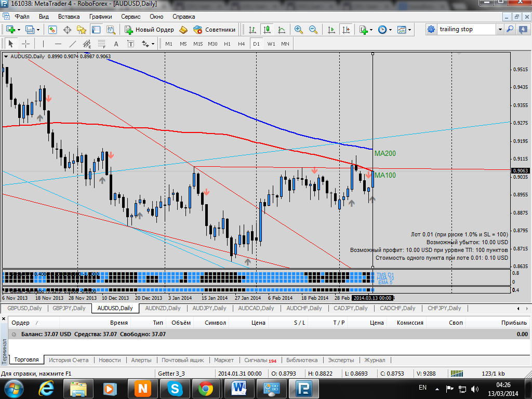Expand the periodicity clock dropdown
This screenshot has height=399, width=532.
[x=390, y=30]
